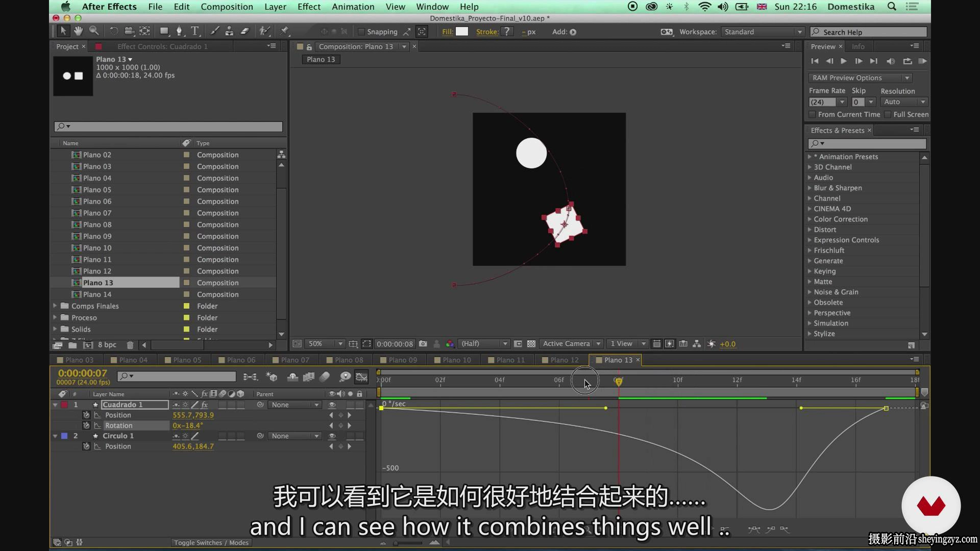
Task: Select the Horizontal Type tool
Action: click(194, 31)
